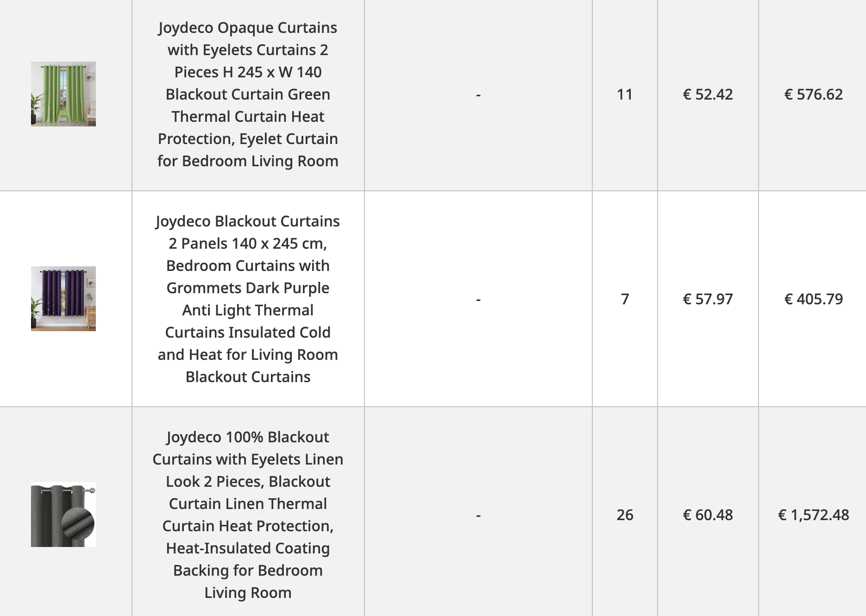
Task: Click the row total € 1,572.48
Action: [x=813, y=515]
